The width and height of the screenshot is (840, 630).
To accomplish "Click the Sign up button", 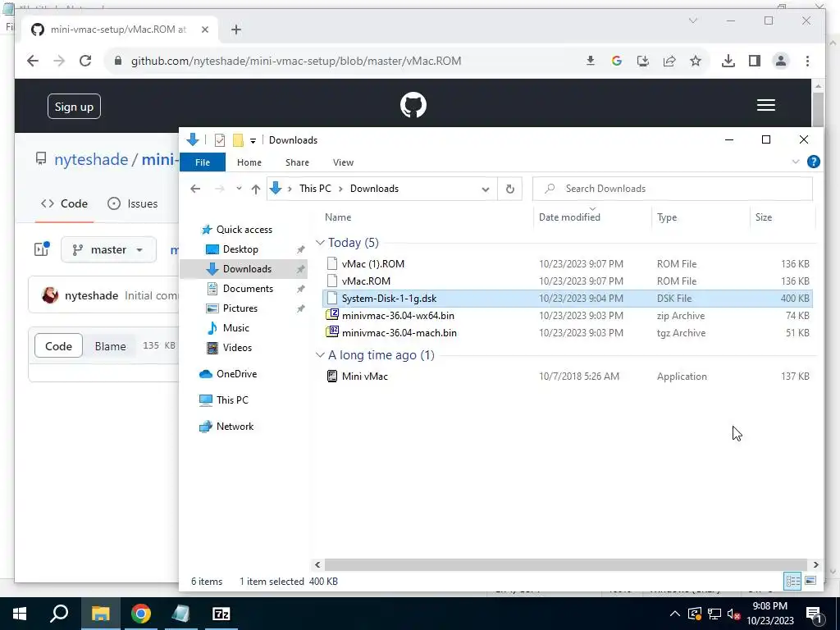I will [74, 106].
